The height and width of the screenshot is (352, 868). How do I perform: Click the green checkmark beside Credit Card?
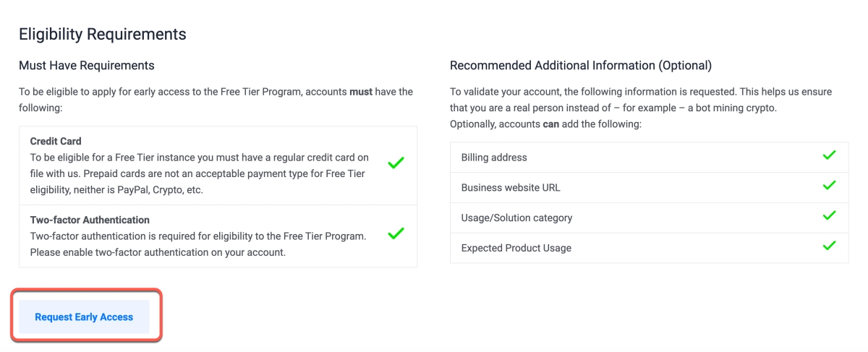click(396, 163)
